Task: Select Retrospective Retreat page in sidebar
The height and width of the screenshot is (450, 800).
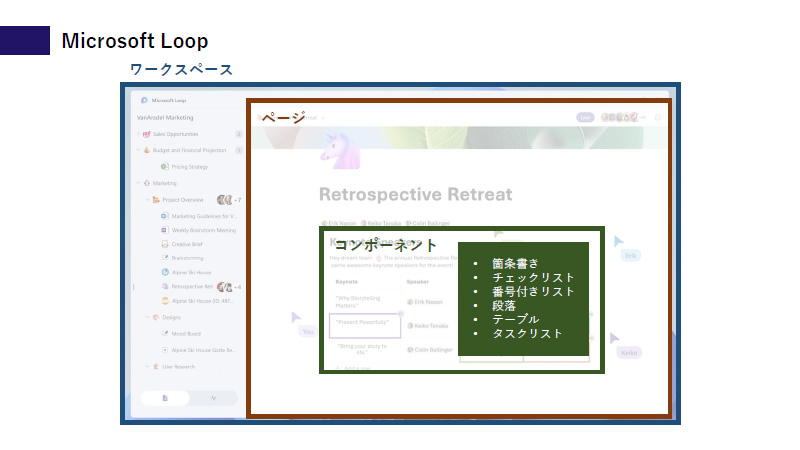Action: (x=192, y=287)
